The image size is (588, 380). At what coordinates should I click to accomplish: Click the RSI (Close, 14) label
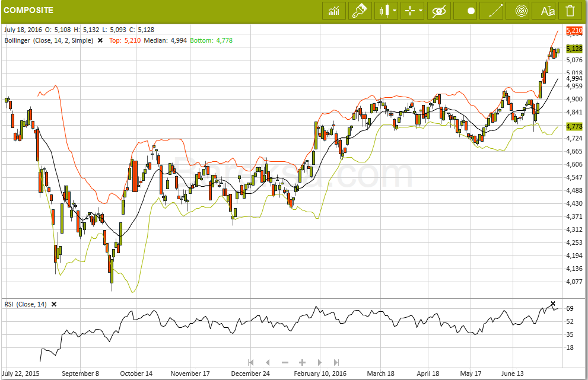click(x=26, y=304)
